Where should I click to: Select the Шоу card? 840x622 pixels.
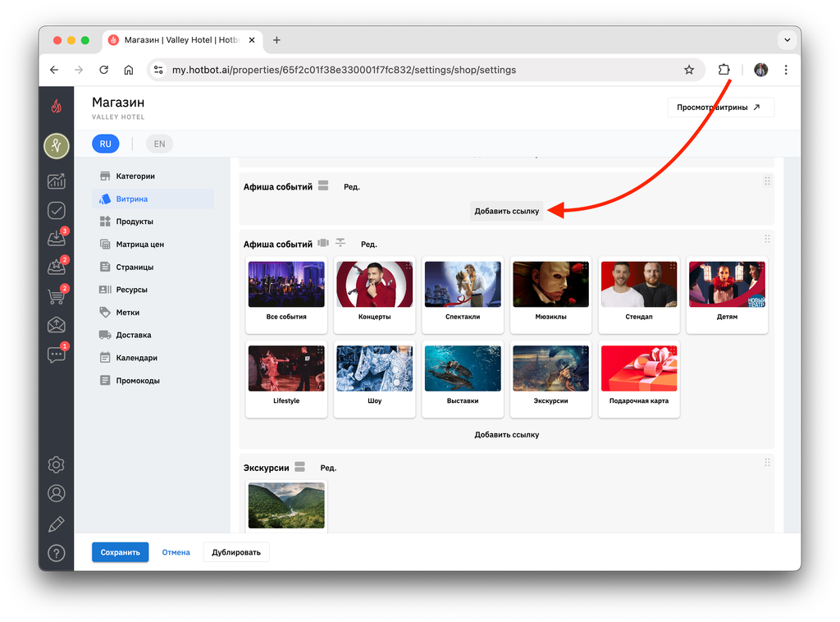pyautogui.click(x=374, y=379)
